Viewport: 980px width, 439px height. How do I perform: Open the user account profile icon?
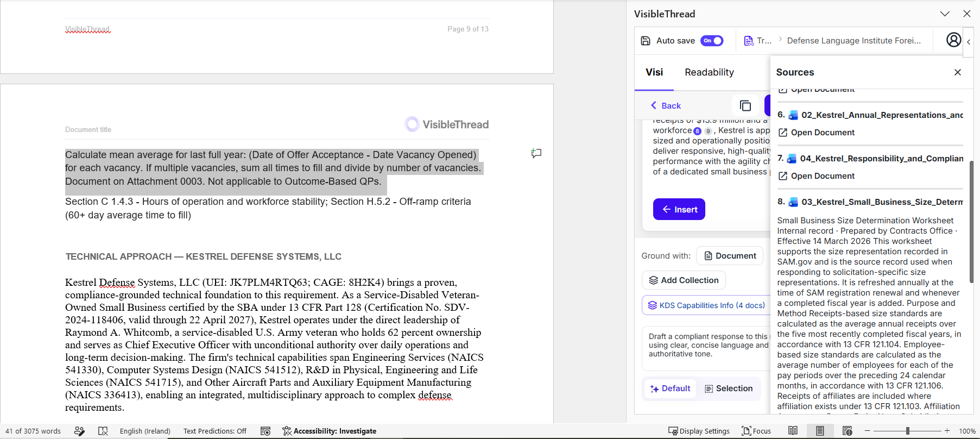pos(953,40)
